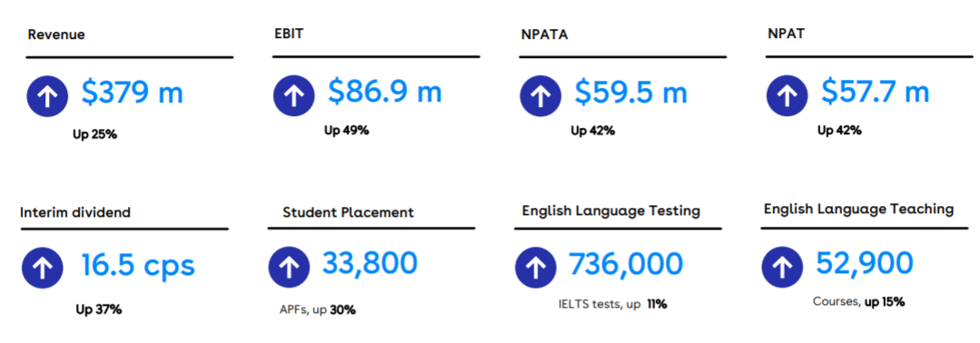The width and height of the screenshot is (980, 343).
Task: Click the English Language Teaching heading
Action: [858, 210]
